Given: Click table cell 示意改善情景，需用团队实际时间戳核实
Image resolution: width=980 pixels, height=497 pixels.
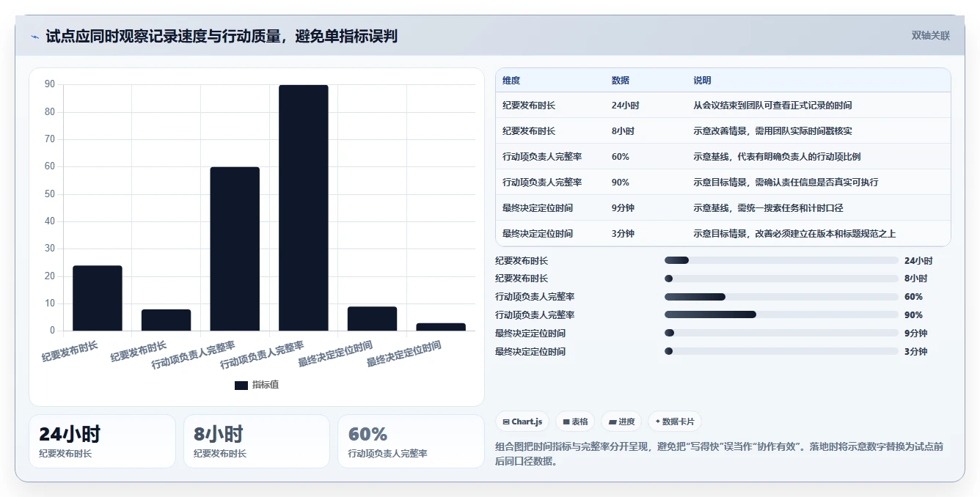Looking at the screenshot, I should click(x=772, y=131).
